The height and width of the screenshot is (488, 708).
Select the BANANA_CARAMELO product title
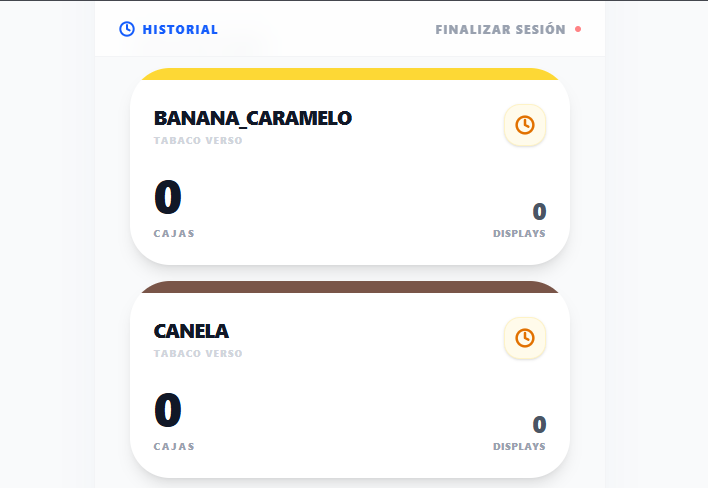tap(253, 118)
